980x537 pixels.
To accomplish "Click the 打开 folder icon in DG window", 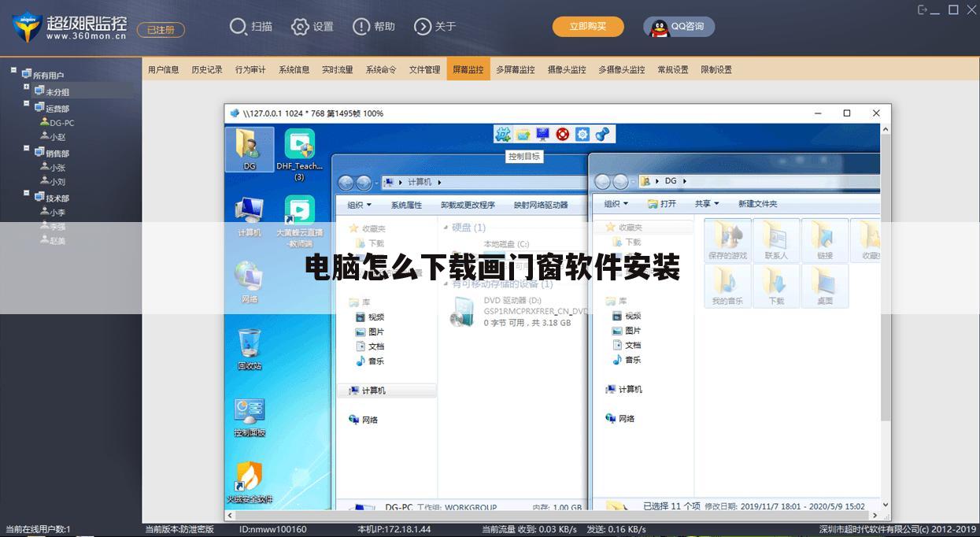I will (x=653, y=204).
